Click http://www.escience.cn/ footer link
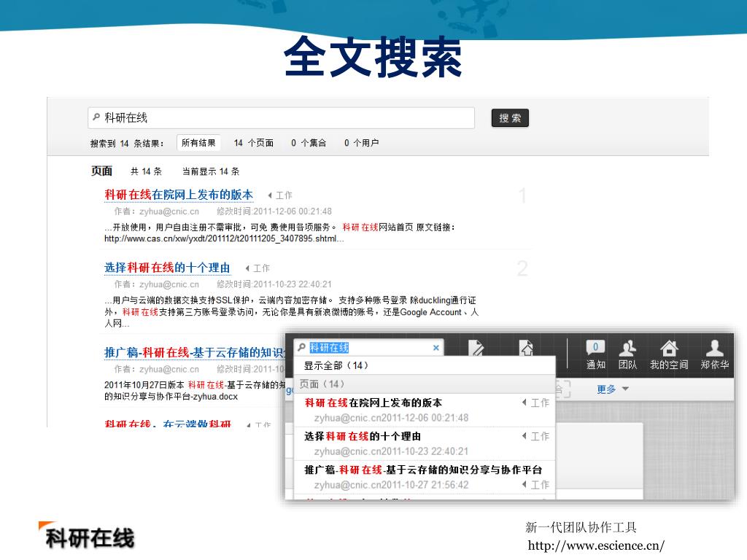747x560 pixels. pos(596,545)
